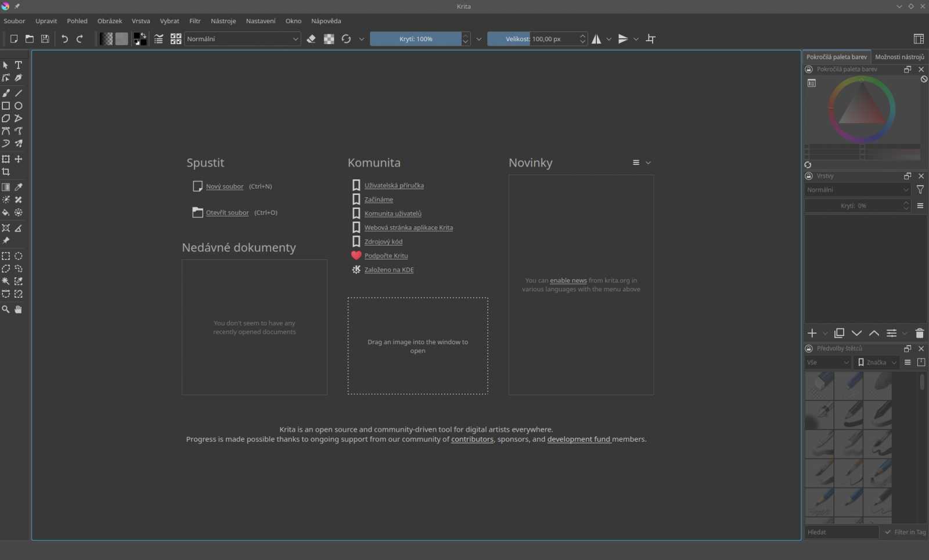This screenshot has height=560, width=929.
Task: Open the Nápověda menu
Action: (x=326, y=21)
